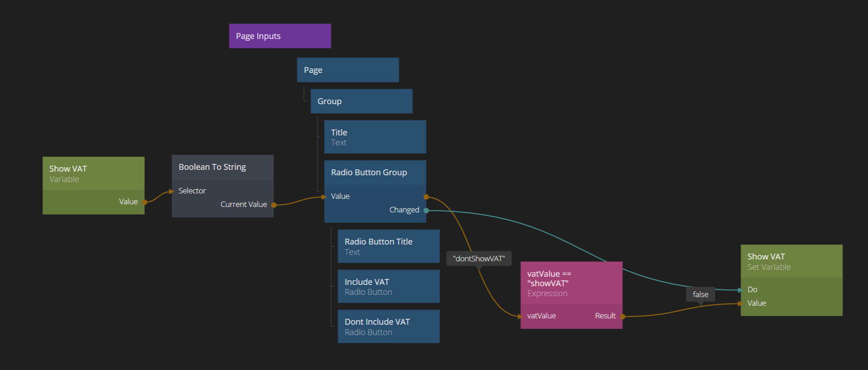Click the Result output port dot
The image size is (868, 370).
pyautogui.click(x=623, y=317)
